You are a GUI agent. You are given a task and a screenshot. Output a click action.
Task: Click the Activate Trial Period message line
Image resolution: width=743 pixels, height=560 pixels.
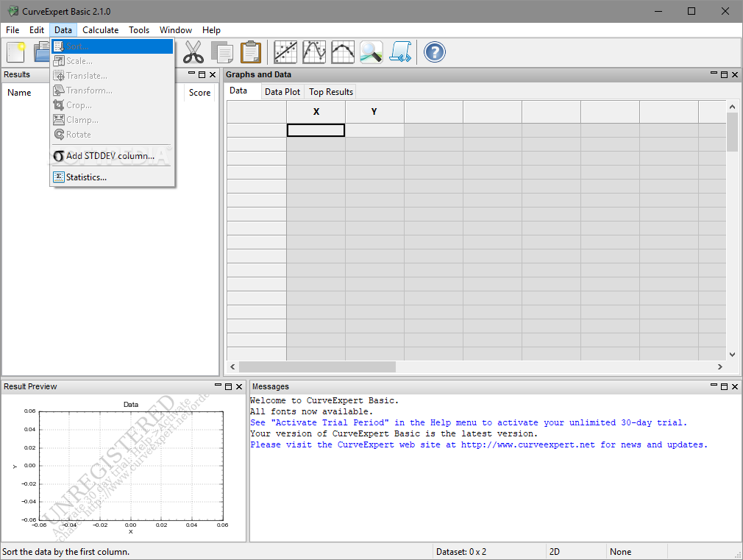pyautogui.click(x=468, y=422)
